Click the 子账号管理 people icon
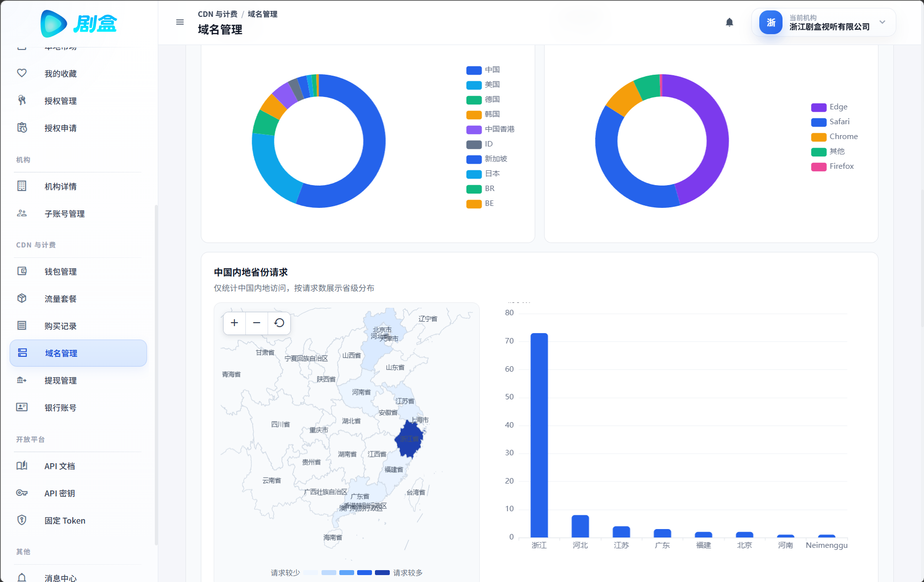 click(x=22, y=213)
